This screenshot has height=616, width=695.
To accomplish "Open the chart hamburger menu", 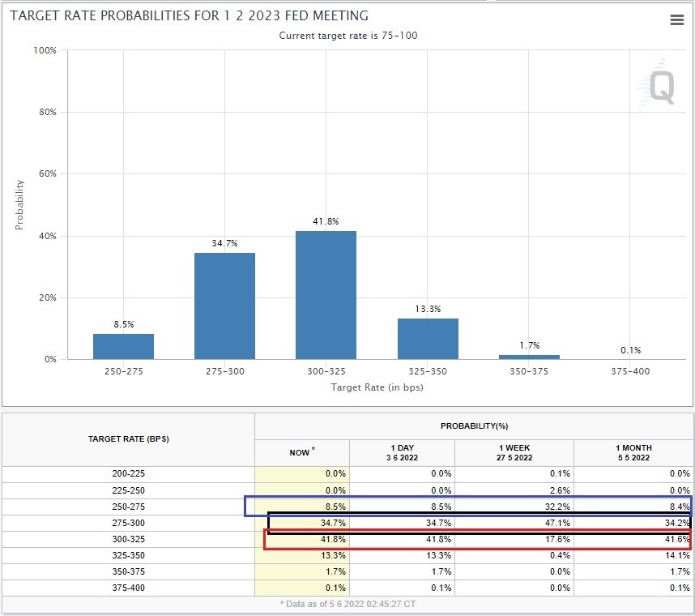I will tap(677, 21).
